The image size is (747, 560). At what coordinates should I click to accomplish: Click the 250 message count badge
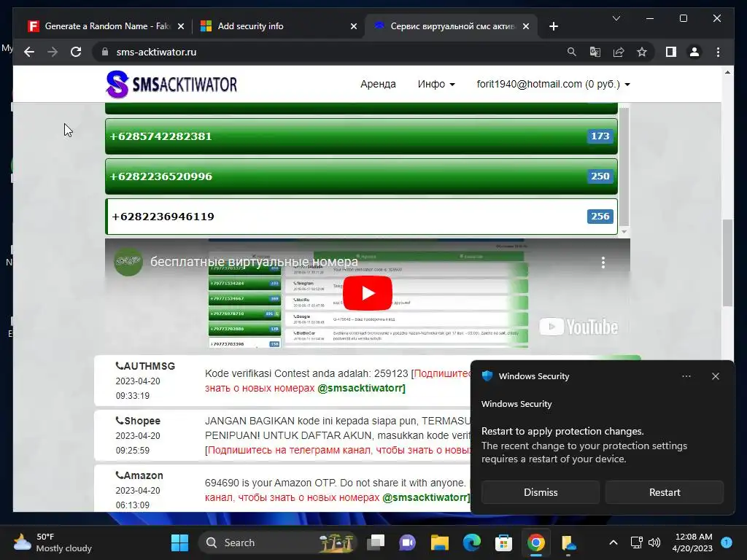point(600,176)
